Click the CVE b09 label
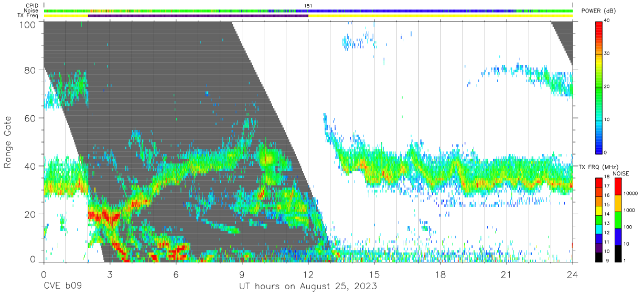 pyautogui.click(x=62, y=287)
